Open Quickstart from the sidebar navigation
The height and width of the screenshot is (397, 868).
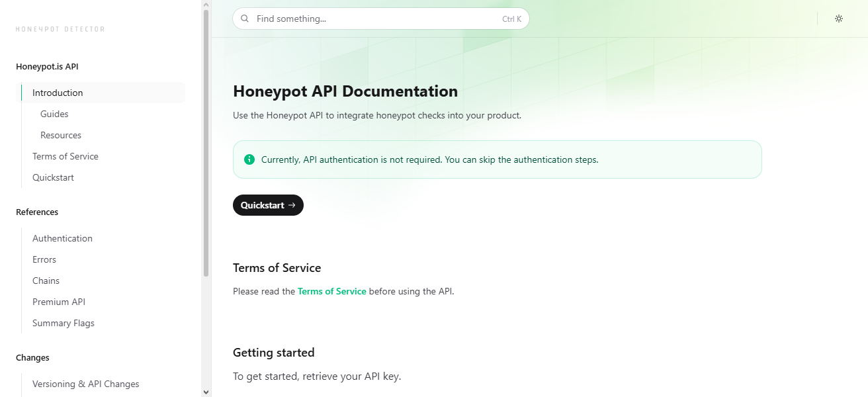tap(53, 177)
